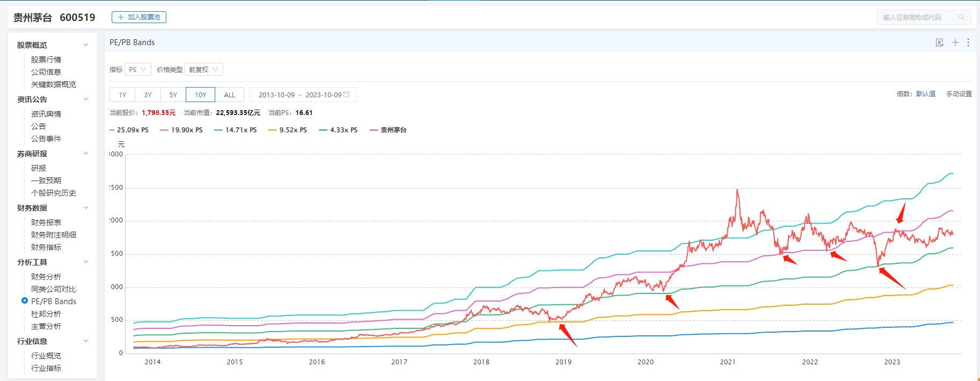Viewport: 980px width, 381px height.
Task: Open the 价格类型 前复权 dropdown
Action: [x=203, y=69]
